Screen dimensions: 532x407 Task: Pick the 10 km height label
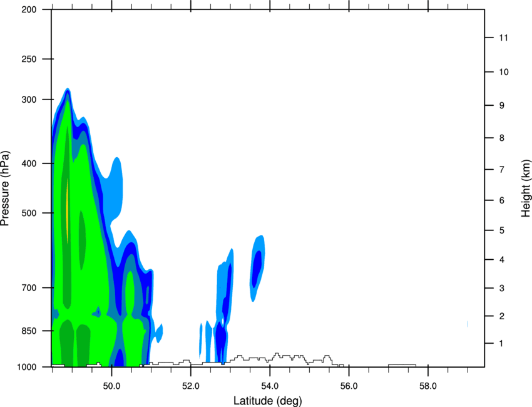point(504,72)
